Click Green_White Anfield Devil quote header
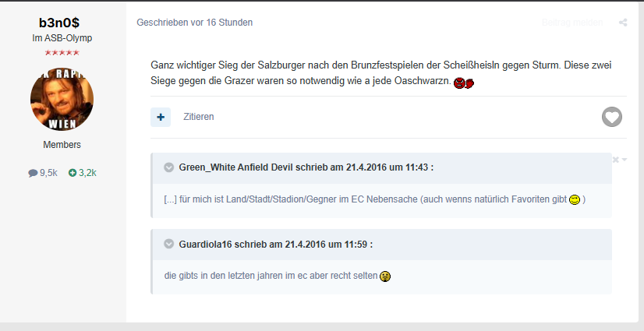The height and width of the screenshot is (331, 644). point(306,167)
